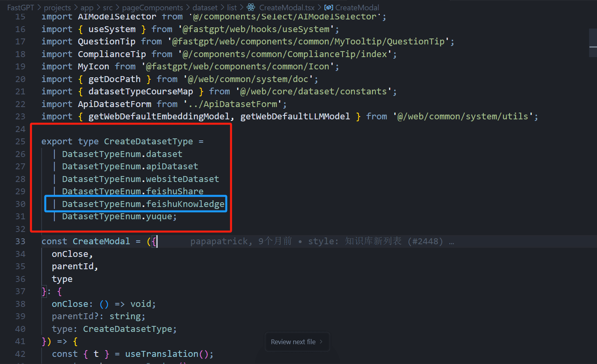Click the CreateModal symbol icon in breadcrumb

click(329, 7)
